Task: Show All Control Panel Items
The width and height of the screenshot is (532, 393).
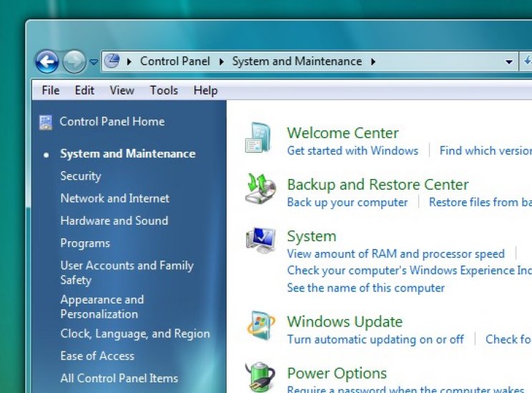Action: click(x=119, y=378)
